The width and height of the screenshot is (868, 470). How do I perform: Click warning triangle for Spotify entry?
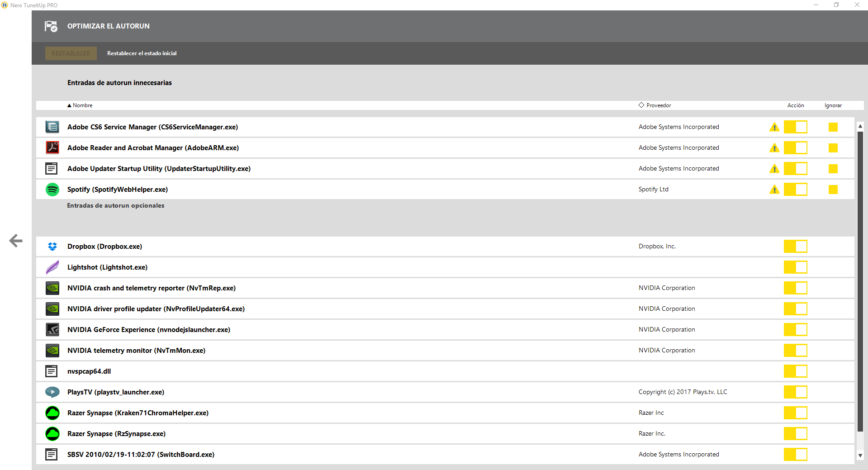(x=774, y=190)
